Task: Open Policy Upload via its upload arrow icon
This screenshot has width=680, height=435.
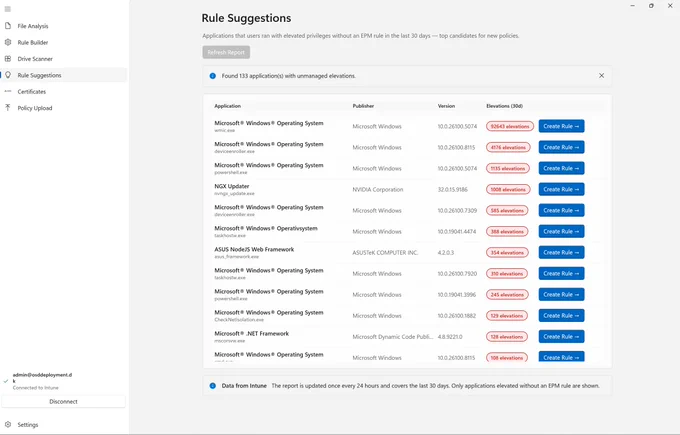Action: tap(8, 108)
